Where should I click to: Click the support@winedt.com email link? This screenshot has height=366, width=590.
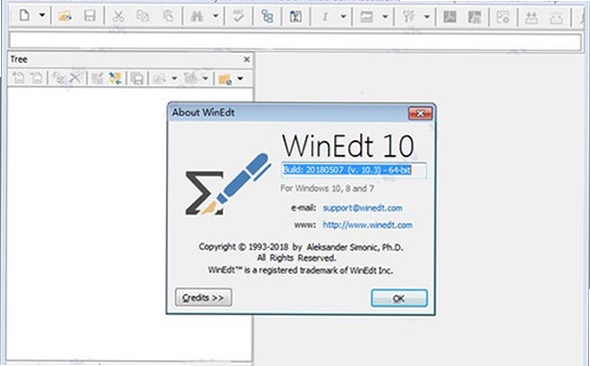tap(362, 208)
